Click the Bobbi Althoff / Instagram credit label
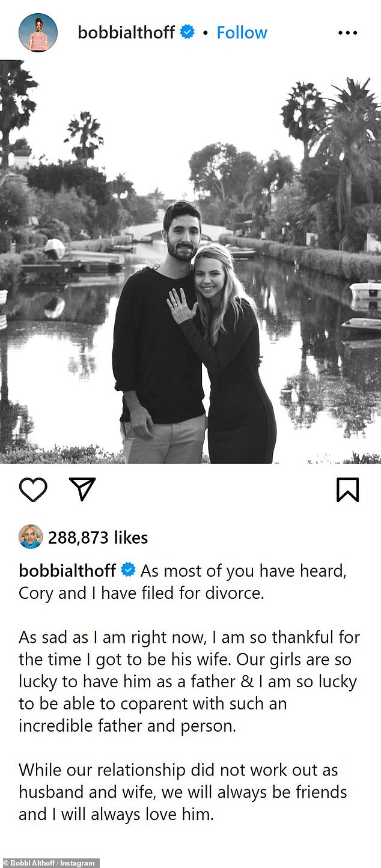Image resolution: width=381 pixels, height=868 pixels. pyautogui.click(x=49, y=863)
